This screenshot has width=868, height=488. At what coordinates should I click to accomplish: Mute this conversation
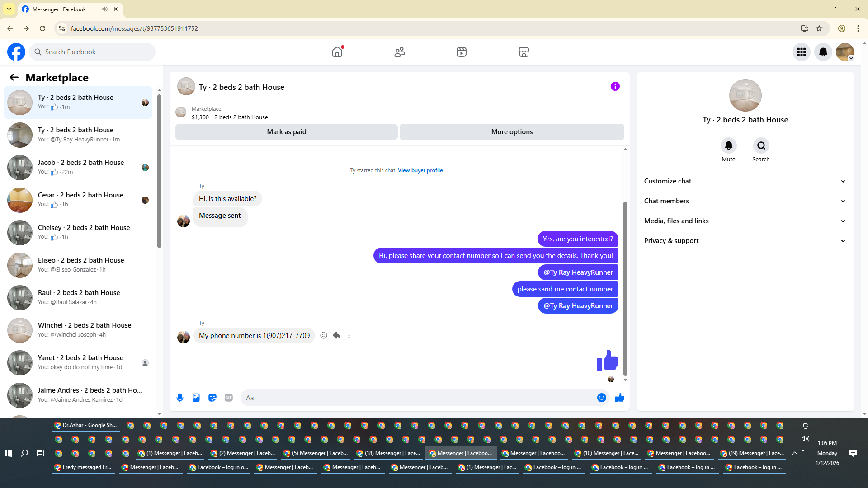[x=728, y=146]
